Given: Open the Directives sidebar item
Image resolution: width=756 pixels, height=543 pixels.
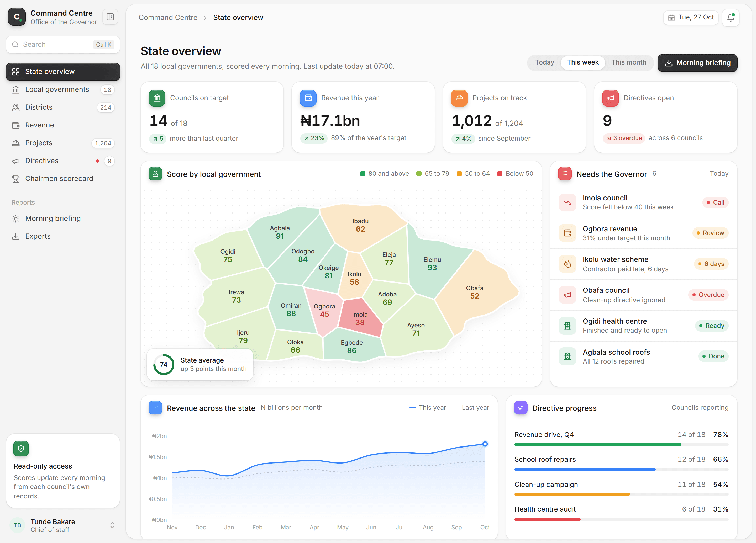Looking at the screenshot, I should 63,161.
